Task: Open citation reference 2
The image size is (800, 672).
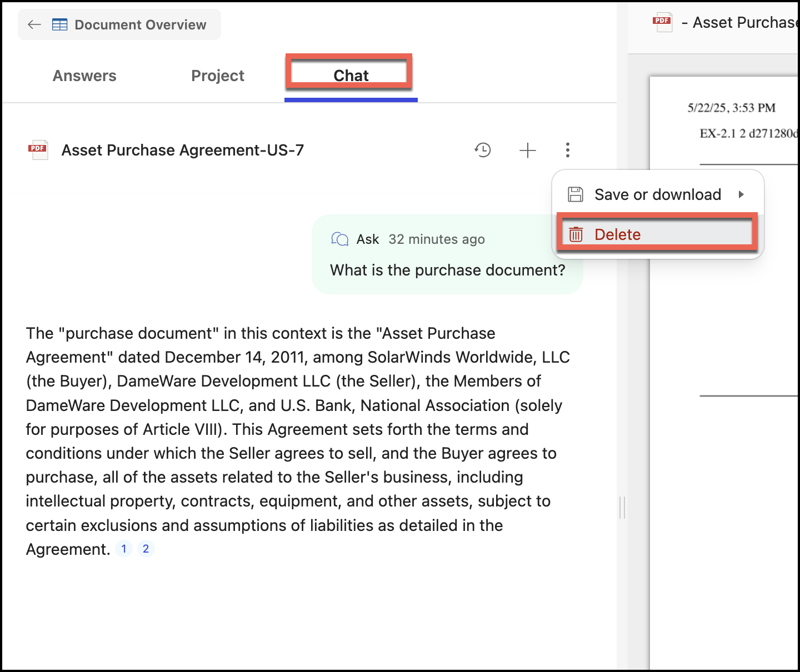Action: point(146,549)
